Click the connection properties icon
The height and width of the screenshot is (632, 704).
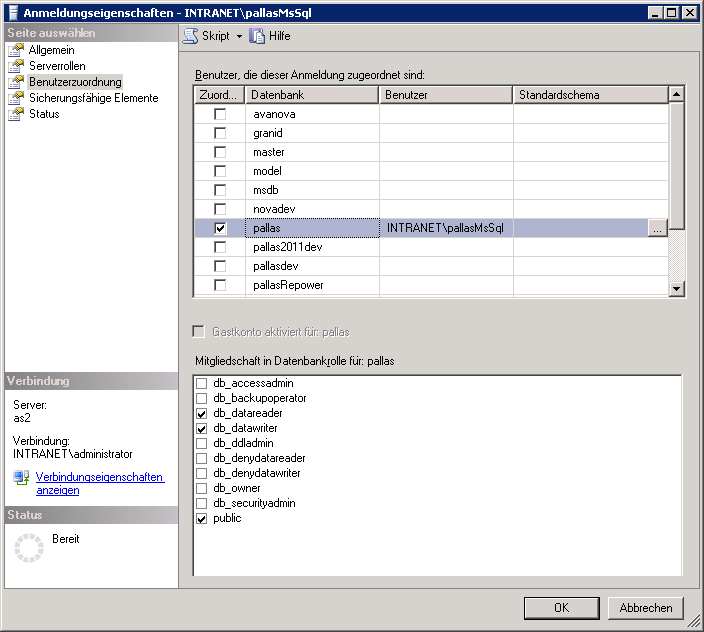tap(21, 478)
